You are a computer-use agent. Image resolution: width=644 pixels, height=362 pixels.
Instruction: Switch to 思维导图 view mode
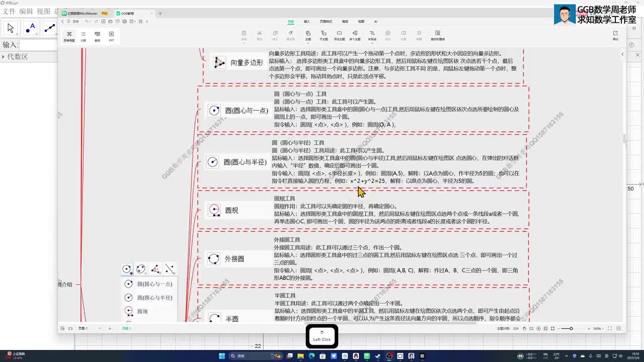[x=69, y=36]
